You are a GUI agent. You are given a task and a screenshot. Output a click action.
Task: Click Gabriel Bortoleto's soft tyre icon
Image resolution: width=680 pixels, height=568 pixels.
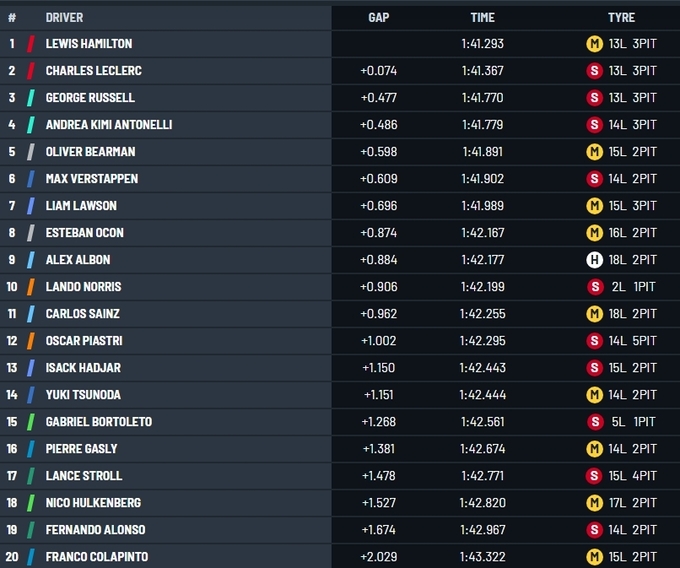pyautogui.click(x=593, y=422)
